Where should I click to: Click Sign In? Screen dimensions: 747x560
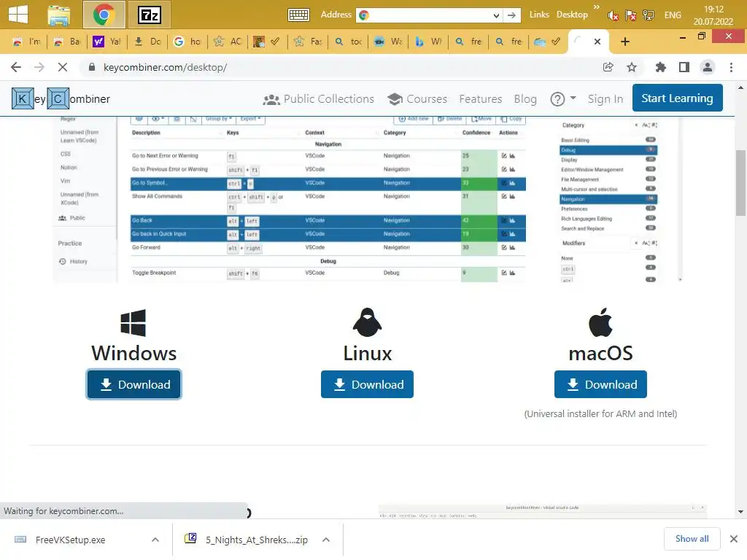click(605, 99)
